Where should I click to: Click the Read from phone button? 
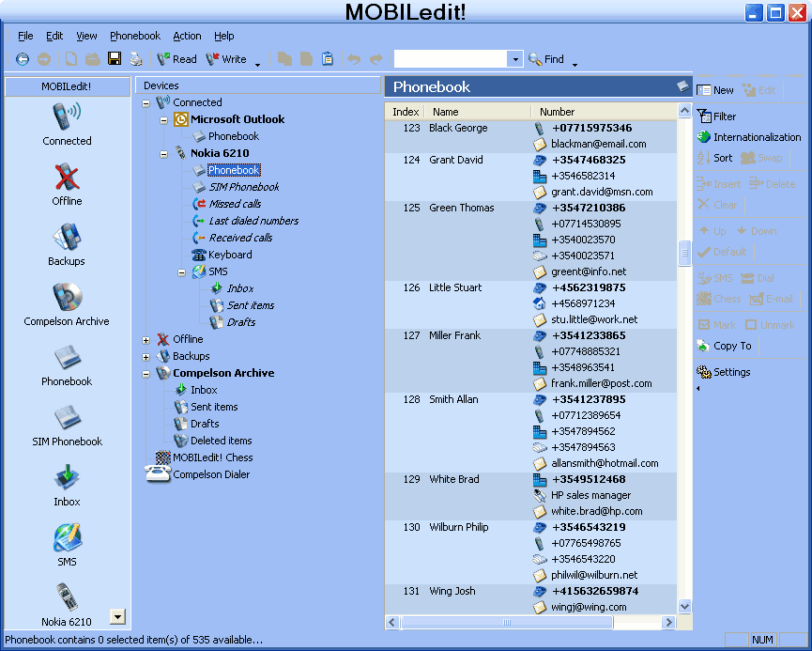tap(176, 59)
